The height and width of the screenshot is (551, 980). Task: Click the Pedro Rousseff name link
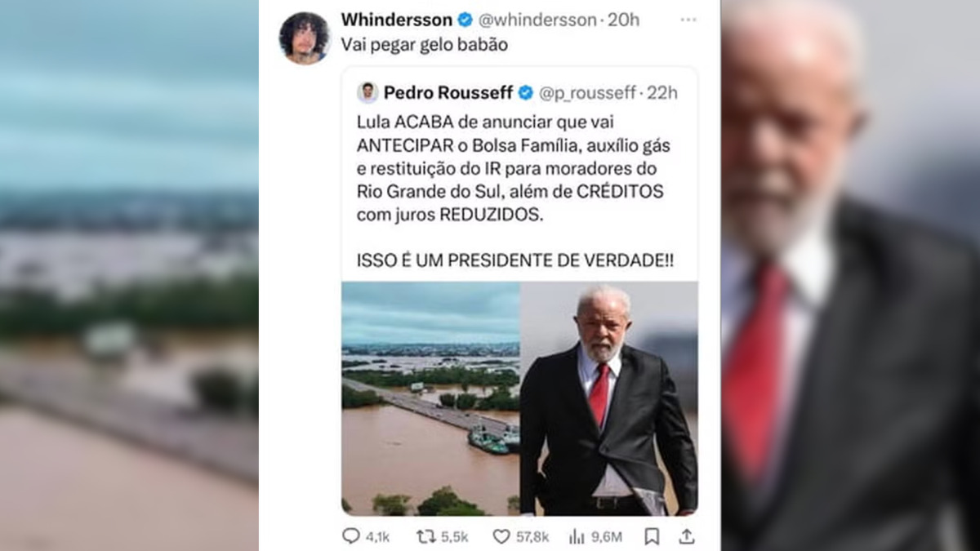point(448,93)
